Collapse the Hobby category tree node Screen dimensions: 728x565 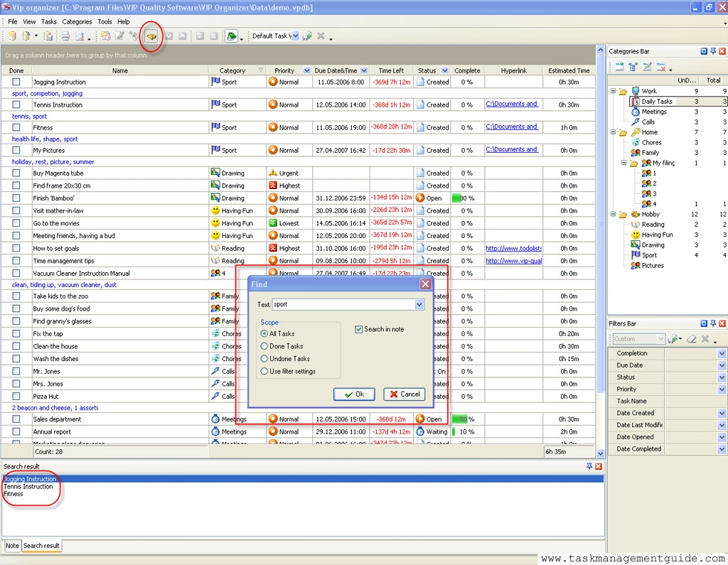tap(613, 214)
